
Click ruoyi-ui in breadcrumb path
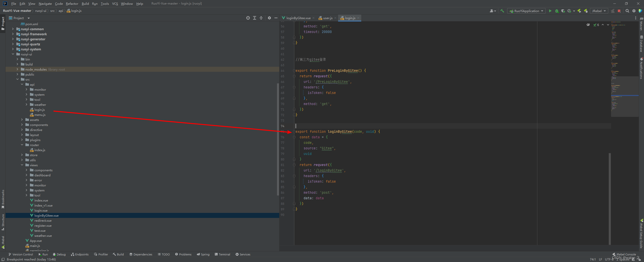41,11
